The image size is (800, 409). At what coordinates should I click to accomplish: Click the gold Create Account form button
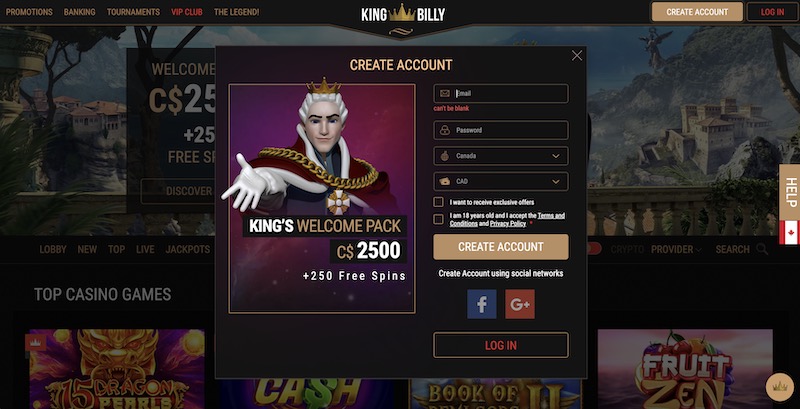click(501, 247)
